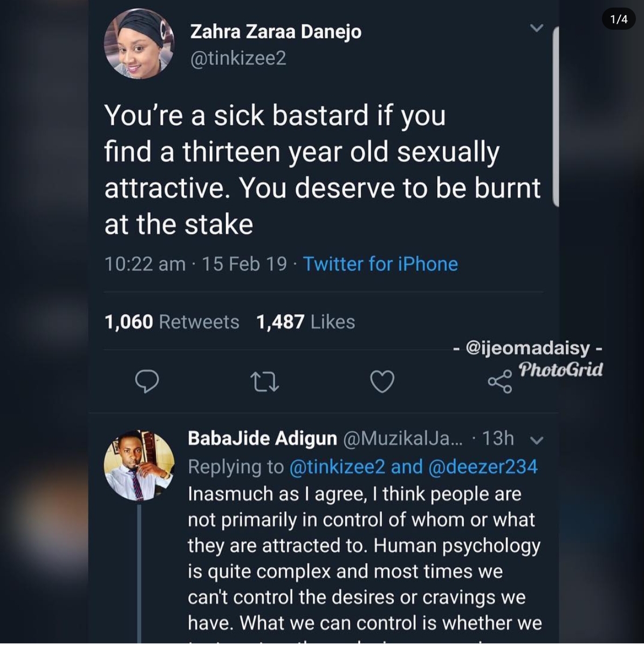Screen dimensions: 644x647
Task: View the 1,487 Likes list
Action: click(305, 322)
